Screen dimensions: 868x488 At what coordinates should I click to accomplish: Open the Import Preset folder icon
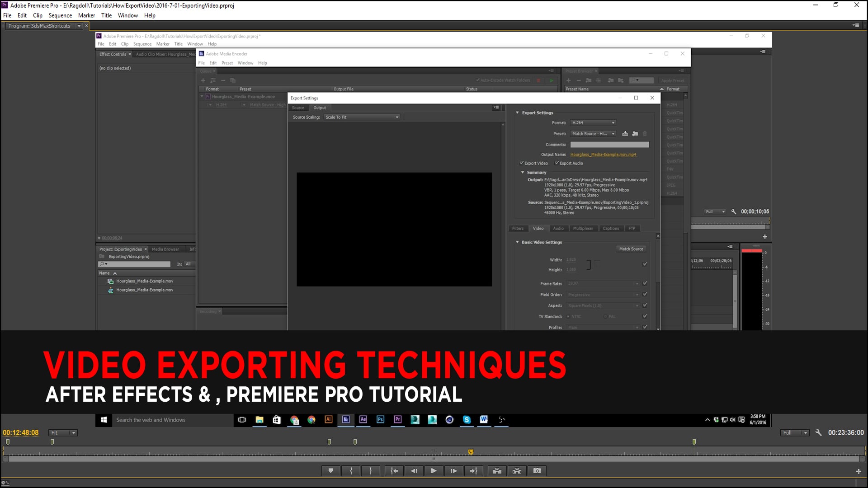pyautogui.click(x=635, y=134)
